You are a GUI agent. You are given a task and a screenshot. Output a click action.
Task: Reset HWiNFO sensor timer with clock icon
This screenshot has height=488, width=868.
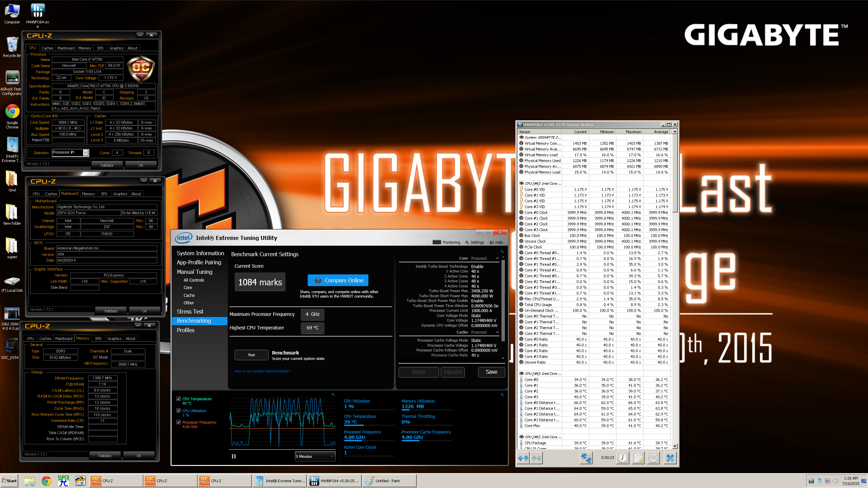(623, 458)
